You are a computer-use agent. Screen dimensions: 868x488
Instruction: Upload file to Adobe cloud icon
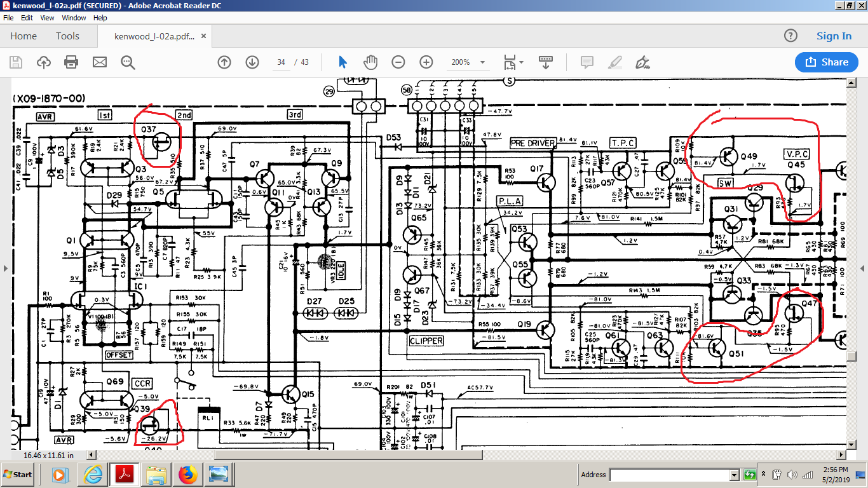point(44,62)
